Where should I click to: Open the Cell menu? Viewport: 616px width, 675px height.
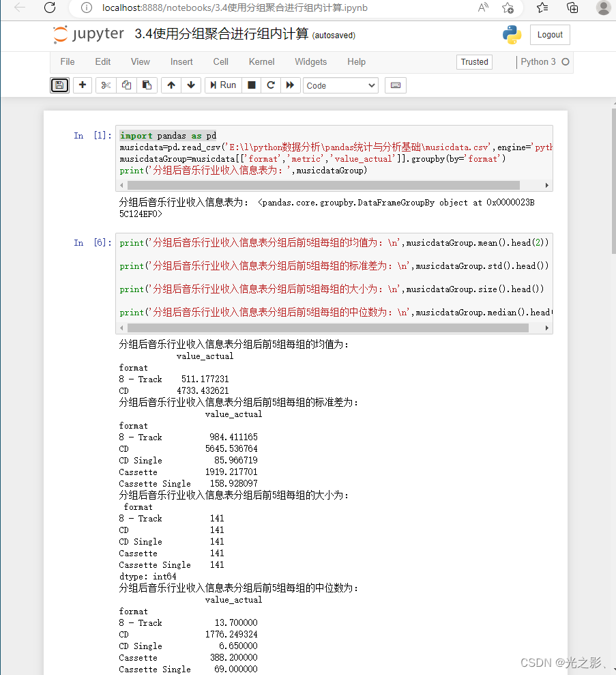tap(220, 61)
